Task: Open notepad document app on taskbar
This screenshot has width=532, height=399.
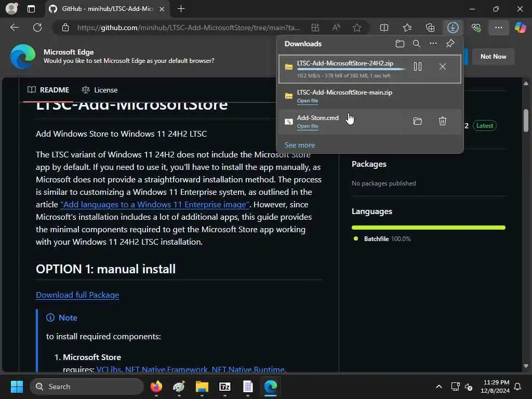Action: tap(248, 387)
